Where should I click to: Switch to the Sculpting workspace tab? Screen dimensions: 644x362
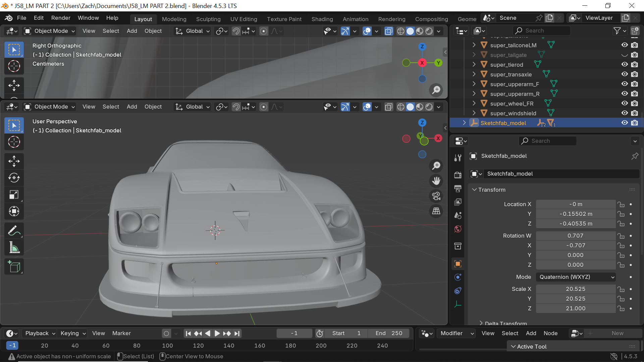pos(208,19)
